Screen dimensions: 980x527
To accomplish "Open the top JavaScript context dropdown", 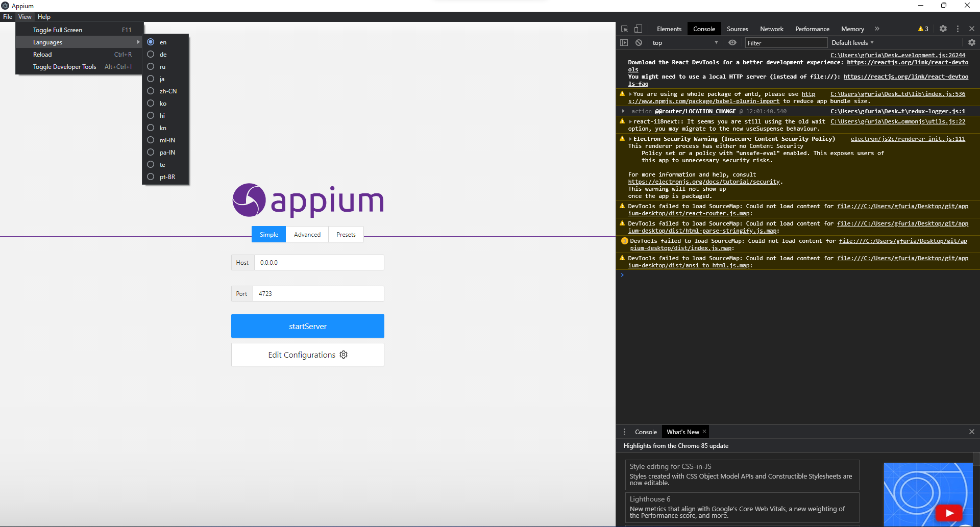I will 685,43.
